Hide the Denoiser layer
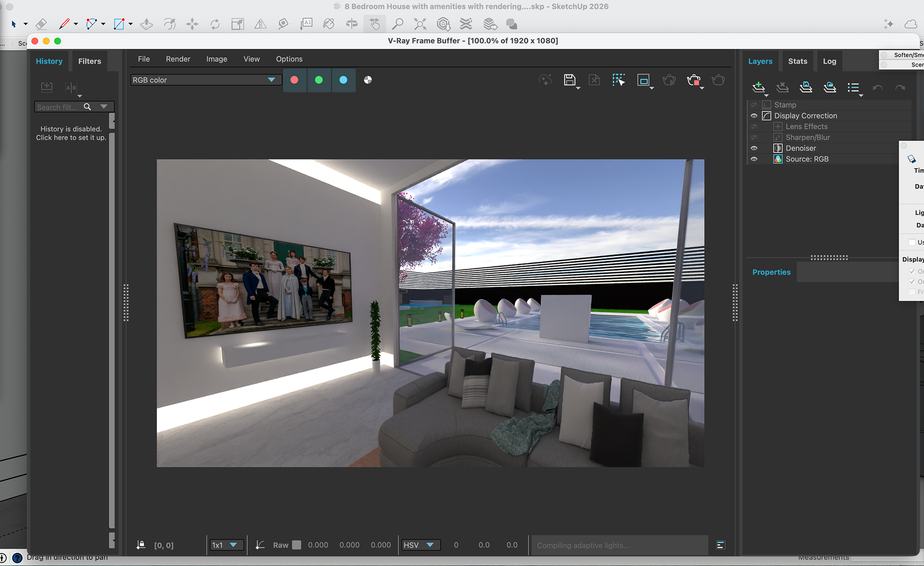924x566 pixels. [x=754, y=148]
